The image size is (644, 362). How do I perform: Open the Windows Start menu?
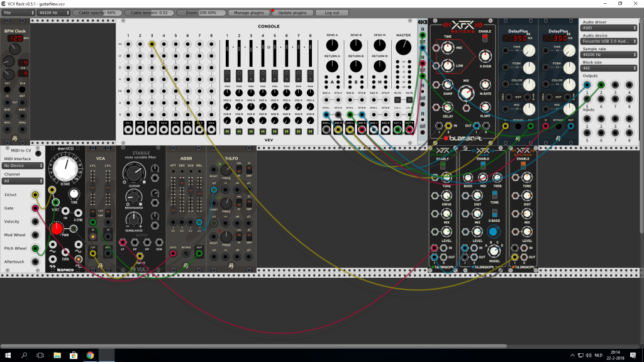(8, 355)
